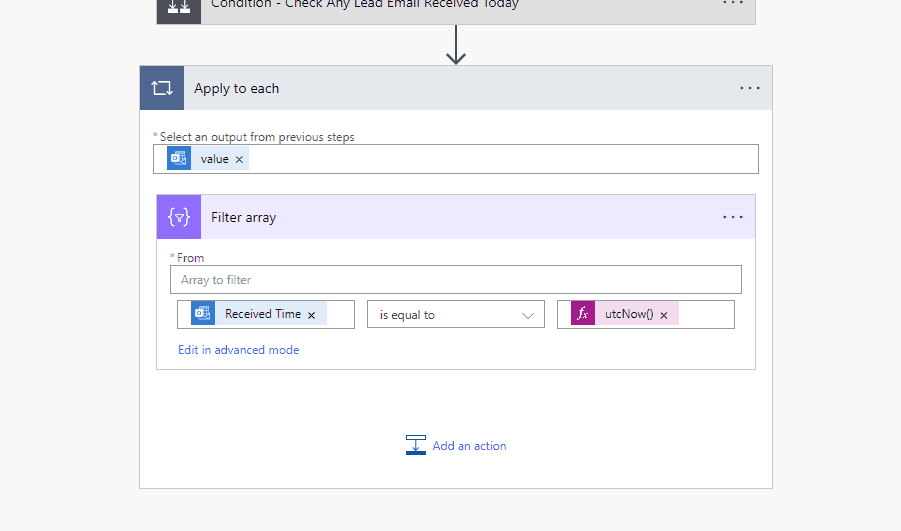
Task: Click the Outlook icon on Received Time
Action: click(x=203, y=314)
